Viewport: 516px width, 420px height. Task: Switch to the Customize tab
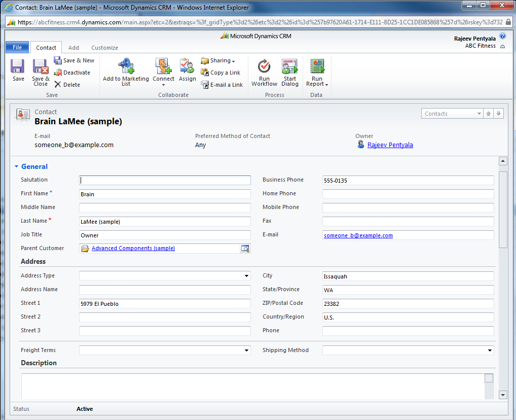104,48
